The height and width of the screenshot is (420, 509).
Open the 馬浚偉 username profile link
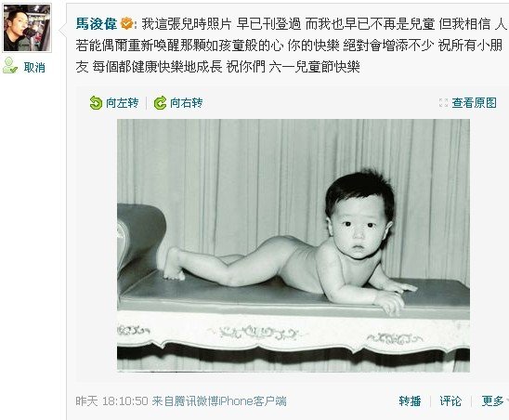tap(97, 24)
